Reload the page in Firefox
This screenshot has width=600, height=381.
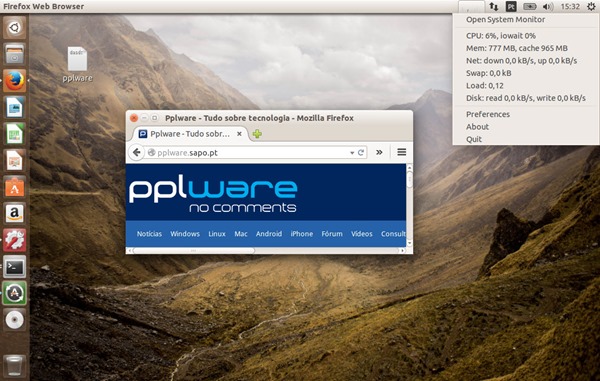(361, 152)
